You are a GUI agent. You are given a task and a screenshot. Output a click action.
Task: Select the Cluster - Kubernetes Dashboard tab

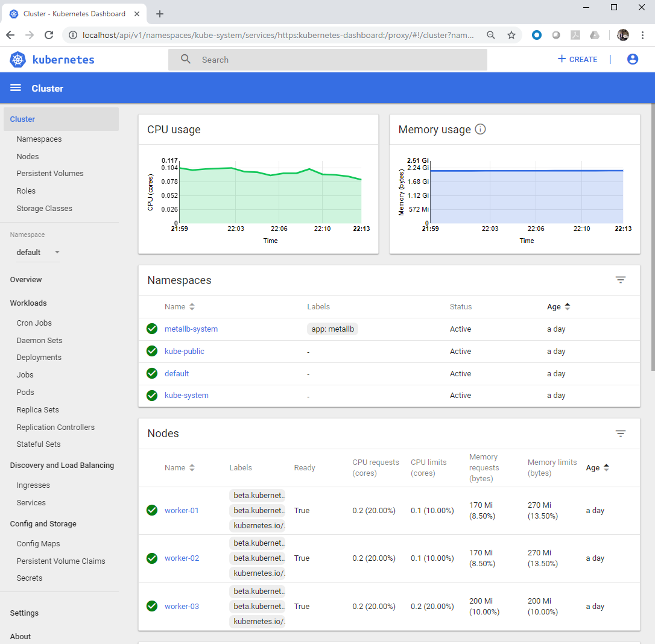coord(74,14)
